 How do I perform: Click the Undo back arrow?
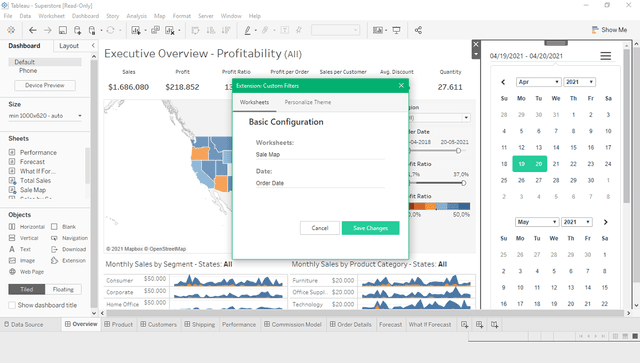[x=33, y=30]
